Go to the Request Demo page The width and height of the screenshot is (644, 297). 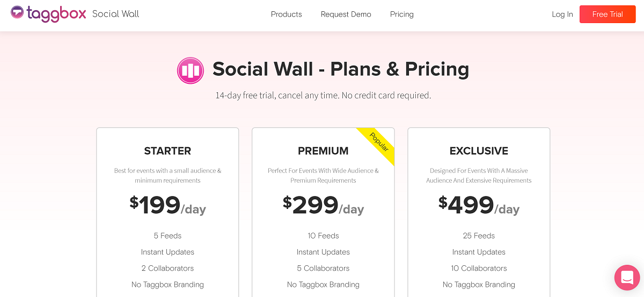pyautogui.click(x=346, y=15)
